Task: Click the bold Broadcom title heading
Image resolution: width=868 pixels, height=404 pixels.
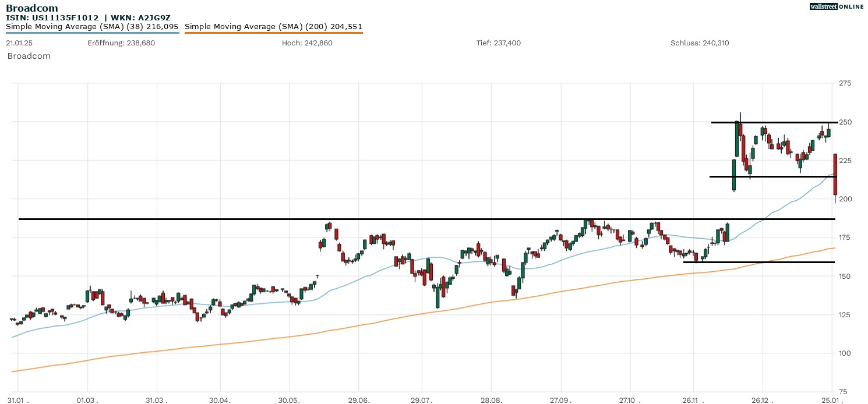Action: [31, 8]
